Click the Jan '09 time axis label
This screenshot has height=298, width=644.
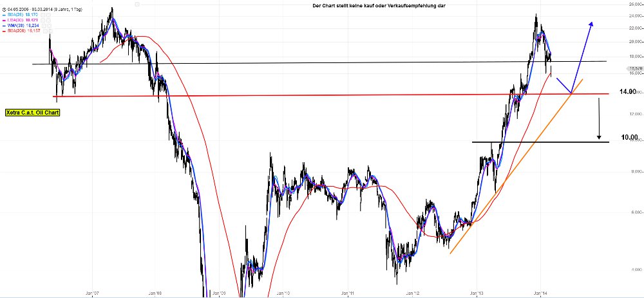click(x=219, y=293)
